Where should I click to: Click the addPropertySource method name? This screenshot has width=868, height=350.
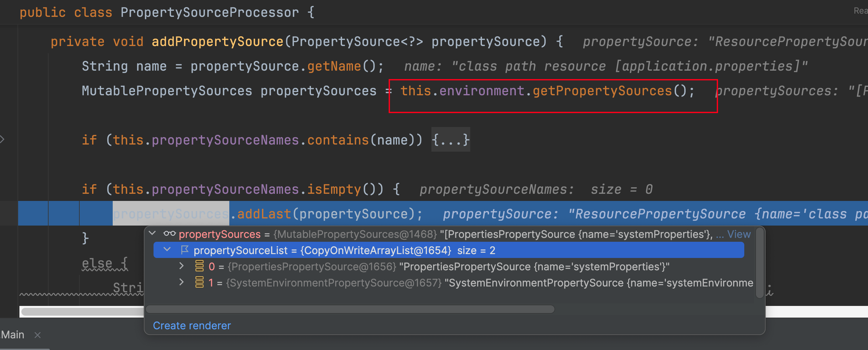pos(217,41)
